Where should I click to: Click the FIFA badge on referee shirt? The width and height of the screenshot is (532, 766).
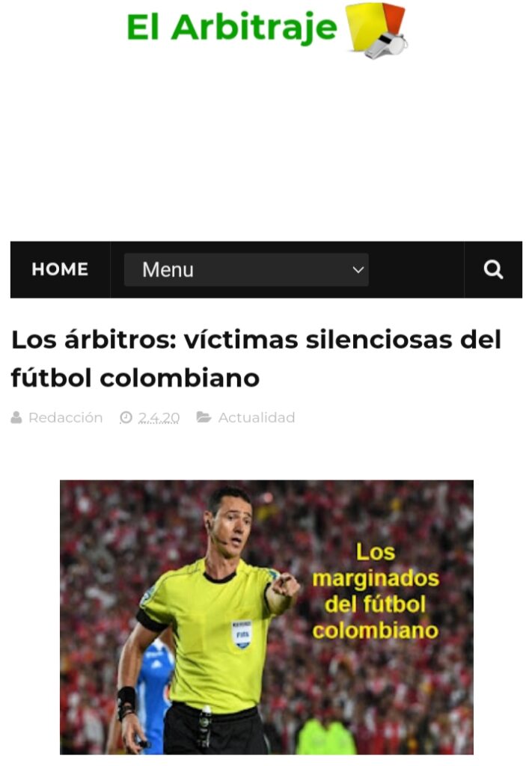pyautogui.click(x=242, y=634)
